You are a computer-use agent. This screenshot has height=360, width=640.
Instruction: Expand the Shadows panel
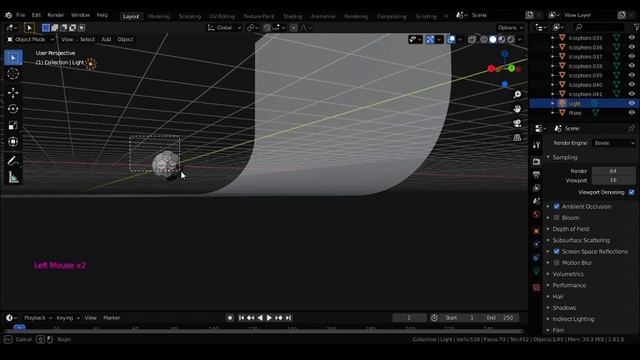tap(548, 308)
